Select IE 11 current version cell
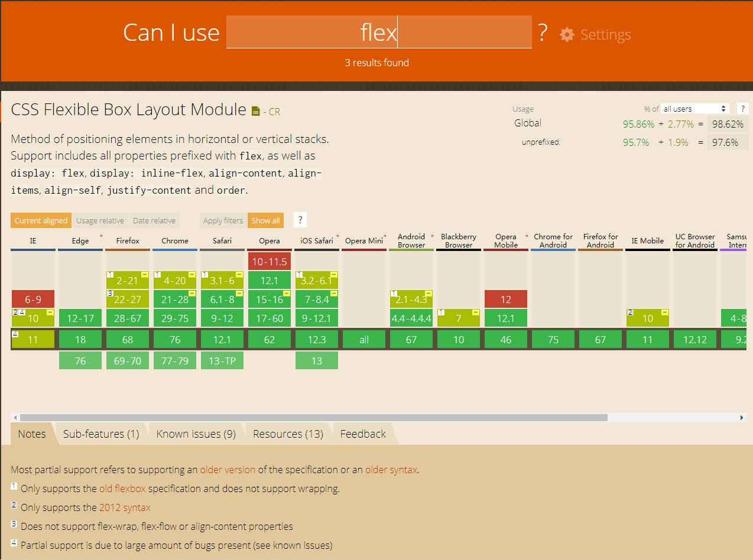The width and height of the screenshot is (753, 560). coord(33,340)
